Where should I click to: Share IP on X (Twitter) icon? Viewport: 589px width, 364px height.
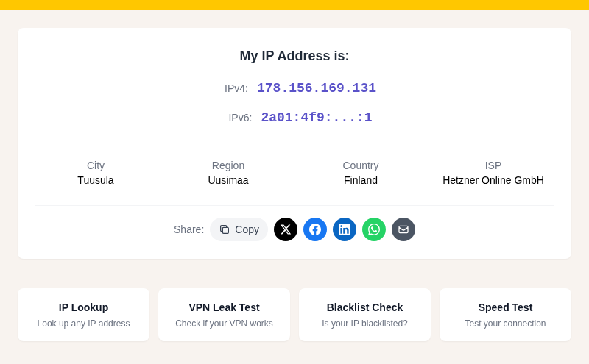pyautogui.click(x=286, y=229)
